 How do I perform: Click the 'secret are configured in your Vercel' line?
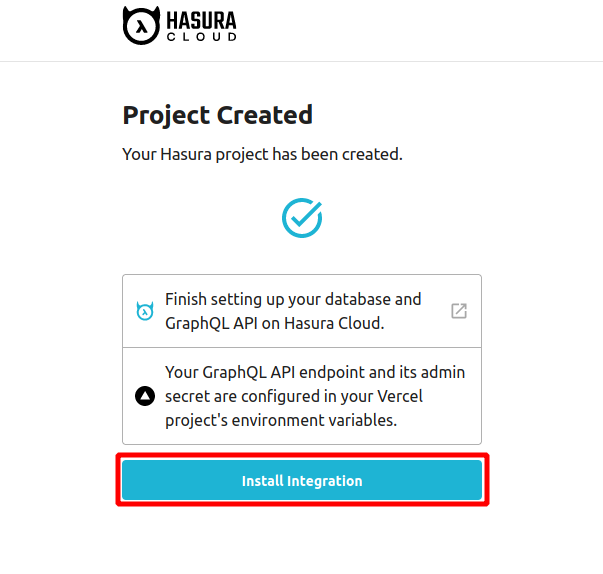(294, 396)
